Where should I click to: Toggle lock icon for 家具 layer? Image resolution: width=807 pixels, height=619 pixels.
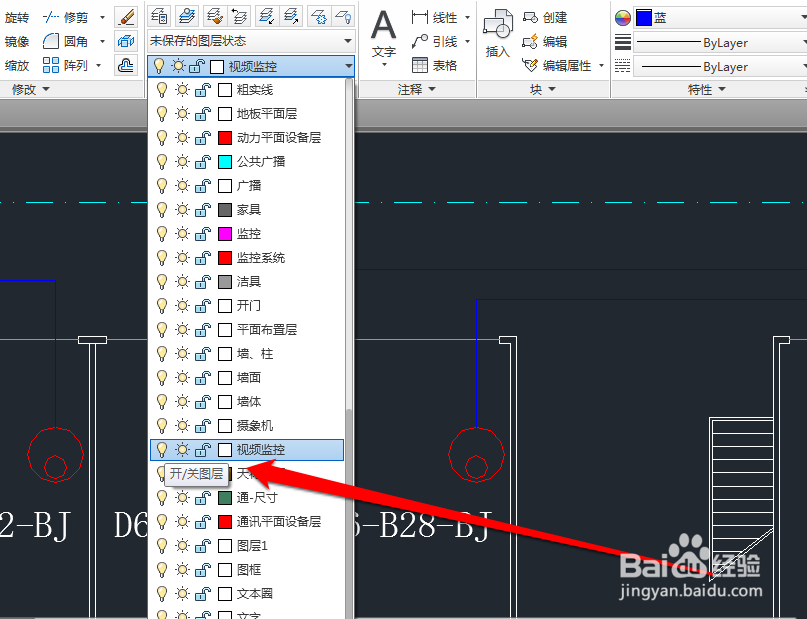pyautogui.click(x=203, y=209)
